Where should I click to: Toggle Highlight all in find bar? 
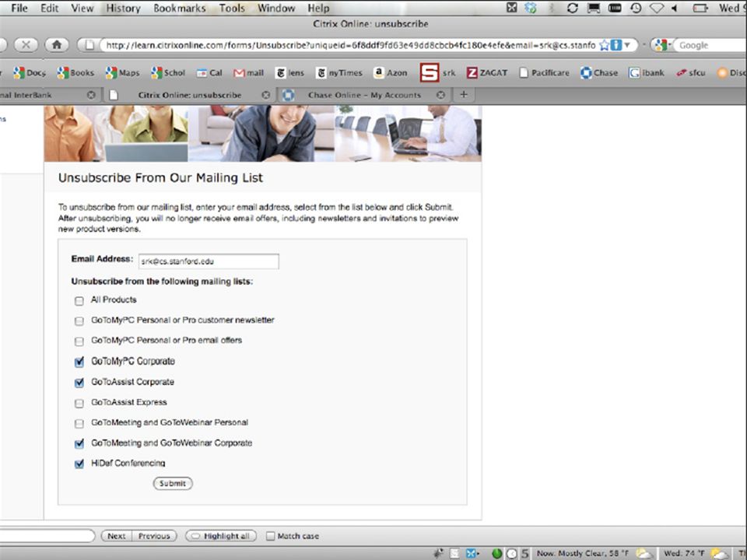[221, 536]
